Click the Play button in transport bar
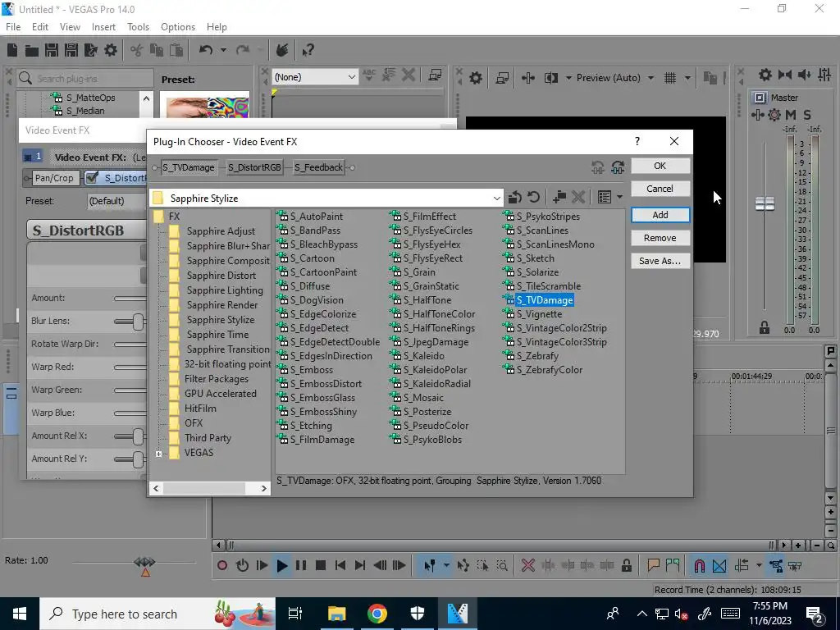This screenshot has height=630, width=840. [x=282, y=565]
